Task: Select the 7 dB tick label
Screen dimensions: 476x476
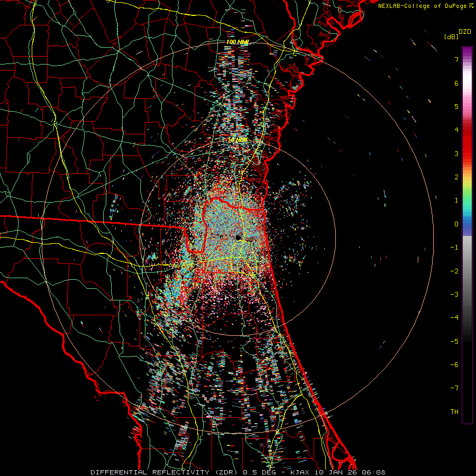Action: (x=456, y=59)
